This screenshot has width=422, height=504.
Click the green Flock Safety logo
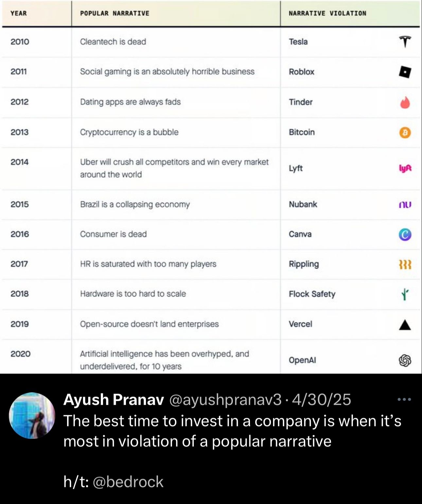point(405,294)
